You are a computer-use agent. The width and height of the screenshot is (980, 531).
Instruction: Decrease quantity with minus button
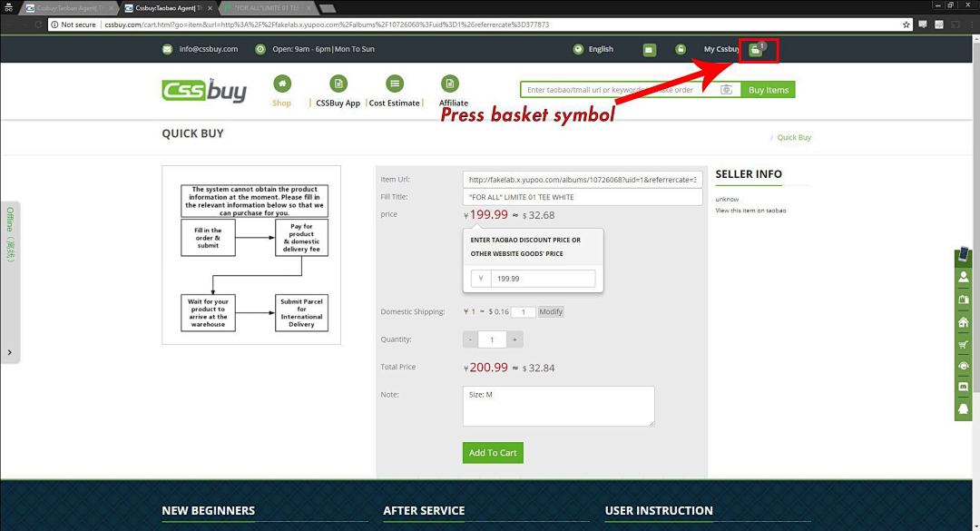[x=470, y=339]
